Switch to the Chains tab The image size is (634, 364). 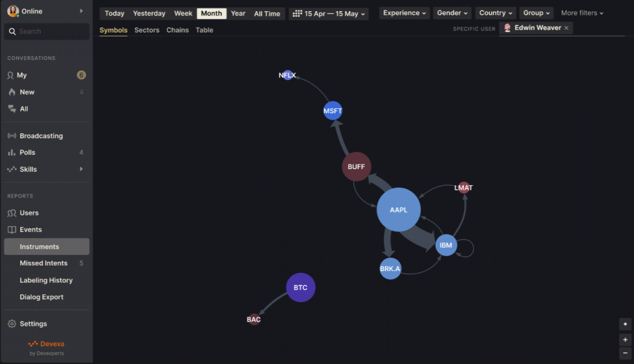(x=178, y=30)
